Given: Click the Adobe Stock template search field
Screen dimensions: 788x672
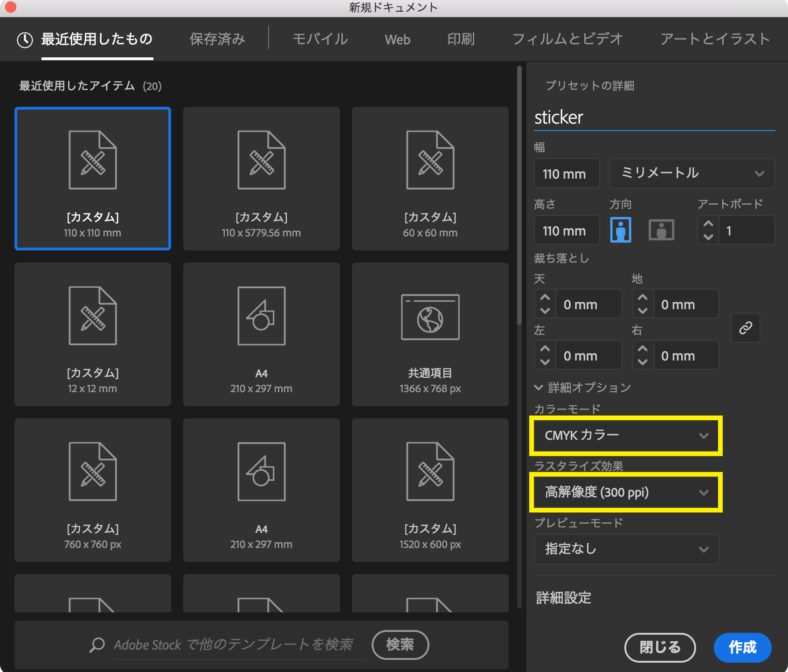Looking at the screenshot, I should click(239, 645).
